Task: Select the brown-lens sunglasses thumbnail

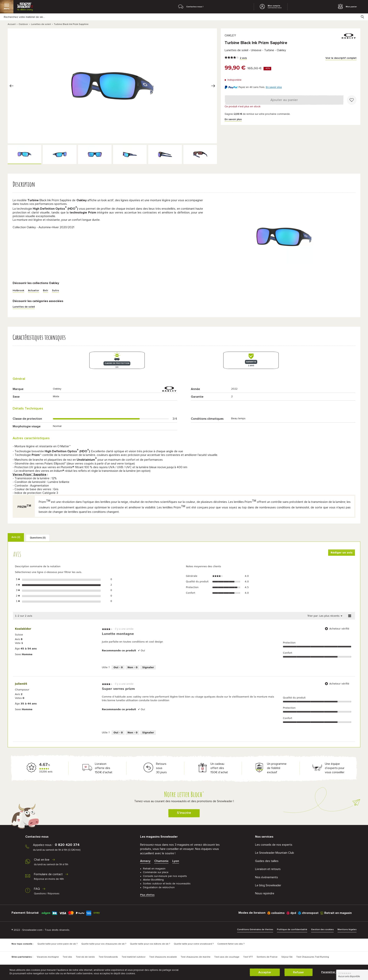Action: 200,154
